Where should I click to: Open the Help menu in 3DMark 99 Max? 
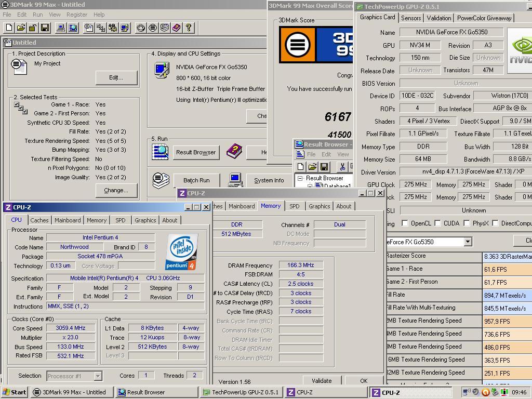coord(99,15)
